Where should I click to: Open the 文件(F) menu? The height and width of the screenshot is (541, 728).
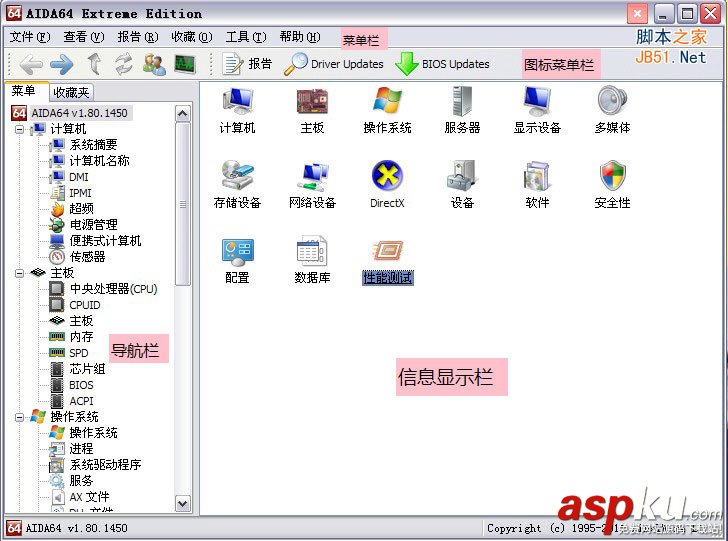(30, 37)
